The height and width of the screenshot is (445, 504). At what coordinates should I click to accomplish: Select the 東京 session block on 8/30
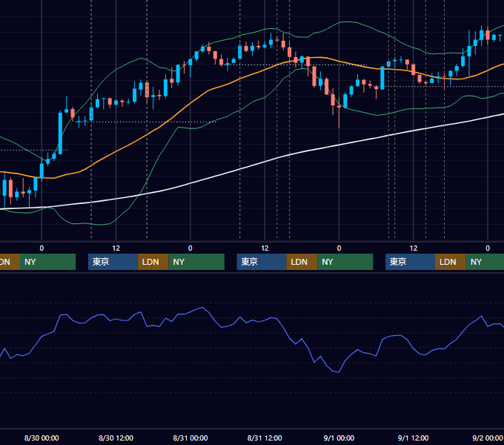113,262
